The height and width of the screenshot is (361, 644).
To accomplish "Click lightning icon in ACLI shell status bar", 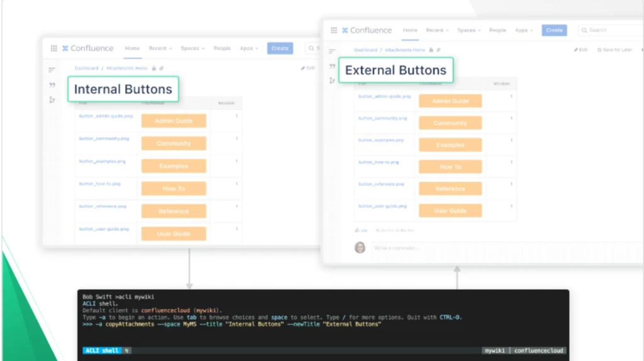I will click(126, 350).
